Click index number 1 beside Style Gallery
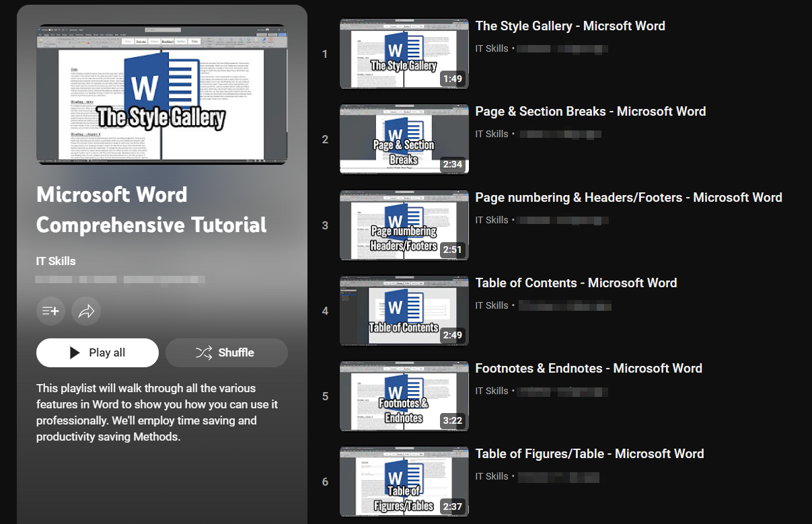The image size is (812, 524). click(325, 54)
